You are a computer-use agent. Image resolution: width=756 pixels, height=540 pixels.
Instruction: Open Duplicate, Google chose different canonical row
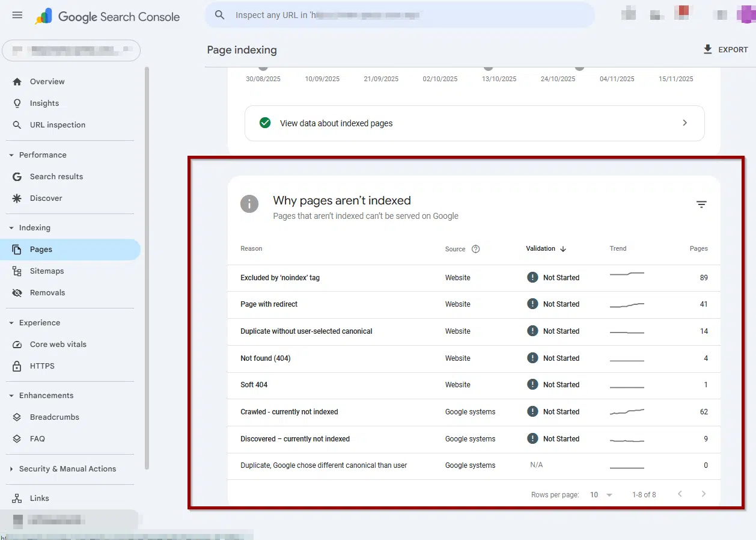(x=474, y=465)
